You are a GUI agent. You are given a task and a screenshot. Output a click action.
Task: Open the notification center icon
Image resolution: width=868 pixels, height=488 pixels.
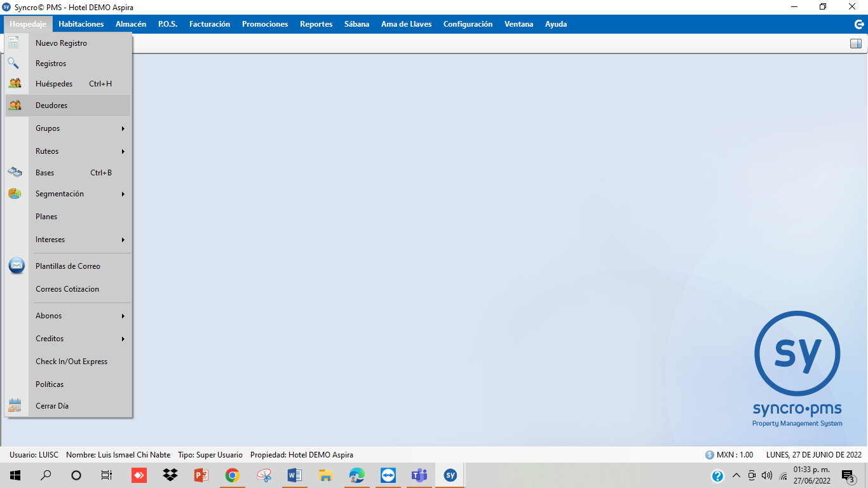tap(848, 476)
